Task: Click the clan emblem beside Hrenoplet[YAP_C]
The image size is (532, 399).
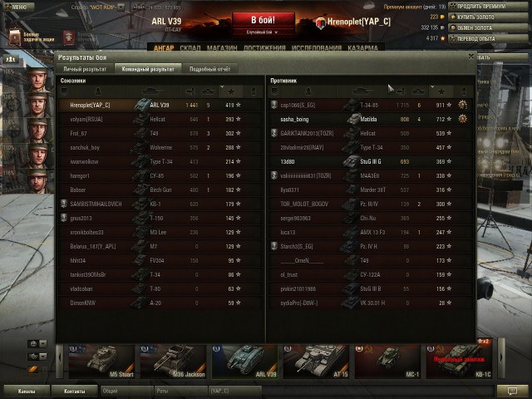Action: [x=320, y=23]
